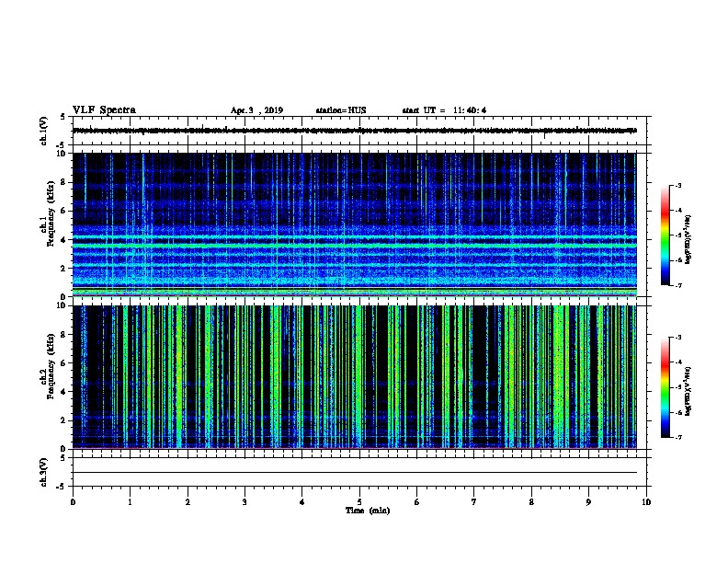Select the 'Time (min)' axis label
Viewport: 728px width, 563px height.
368,511
